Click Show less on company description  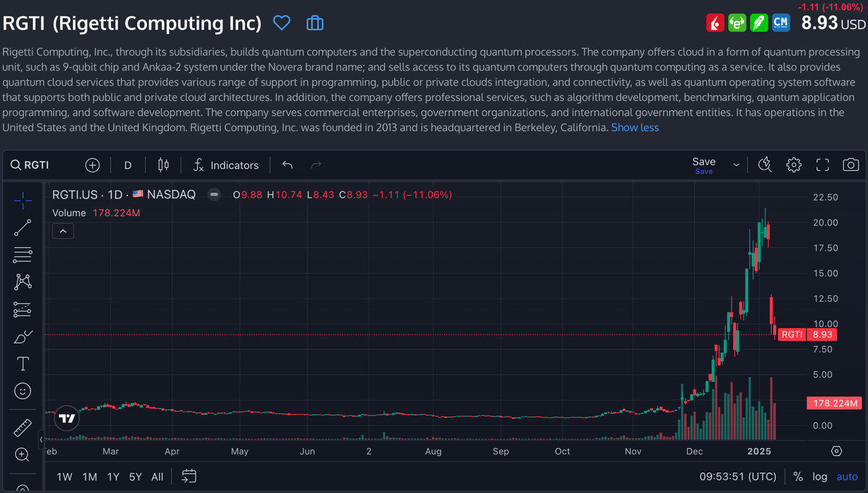click(x=634, y=127)
